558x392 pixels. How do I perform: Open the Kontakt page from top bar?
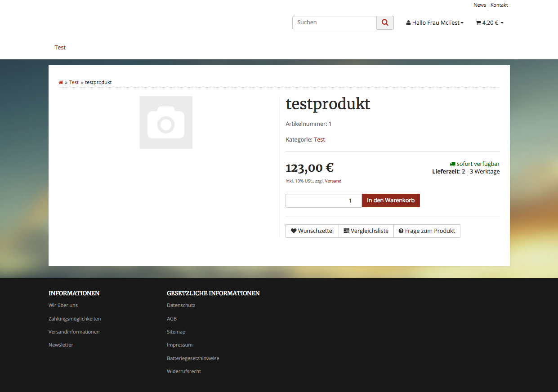click(x=499, y=5)
